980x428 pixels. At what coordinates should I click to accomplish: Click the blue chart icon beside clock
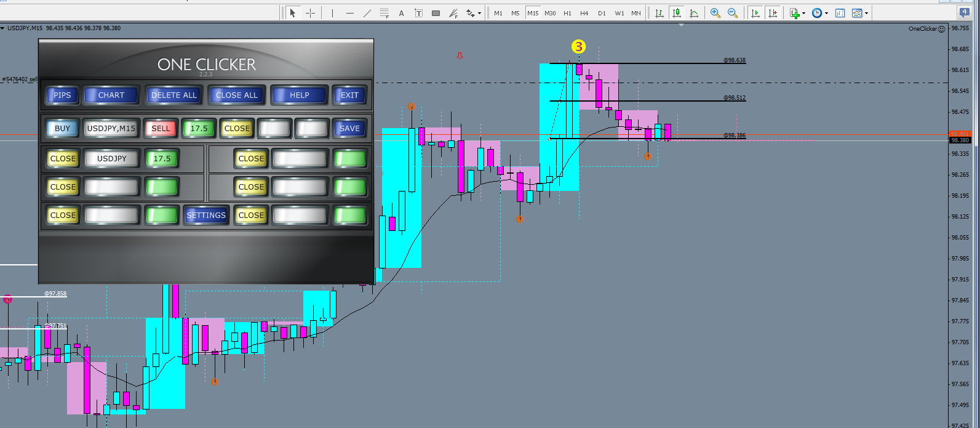[x=840, y=13]
